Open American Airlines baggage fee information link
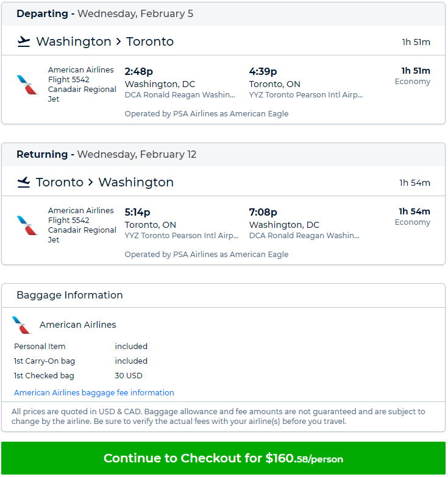 tap(94, 392)
